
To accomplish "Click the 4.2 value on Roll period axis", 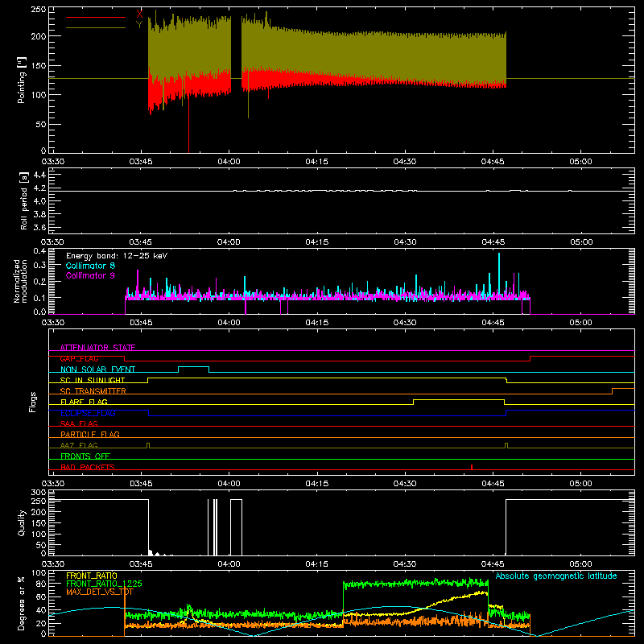I will pos(39,188).
